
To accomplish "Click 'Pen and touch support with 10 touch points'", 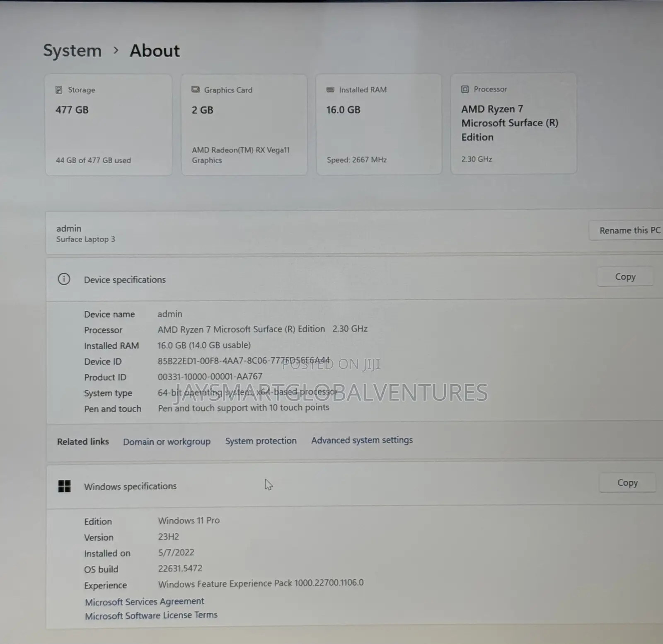I will coord(244,408).
